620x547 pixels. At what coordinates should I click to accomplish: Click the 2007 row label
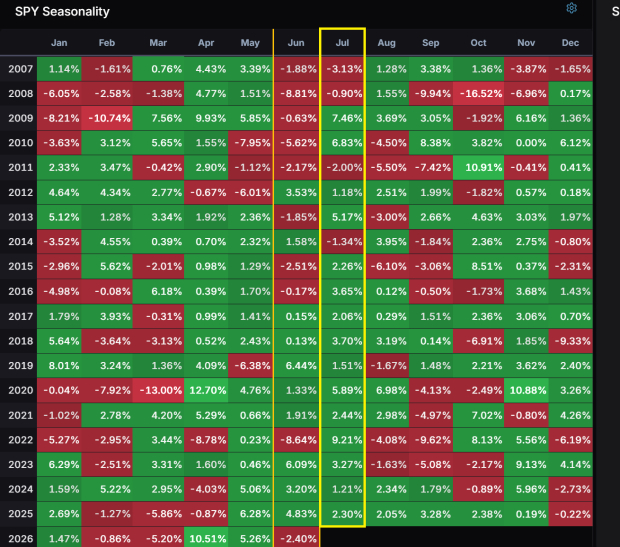click(x=21, y=69)
